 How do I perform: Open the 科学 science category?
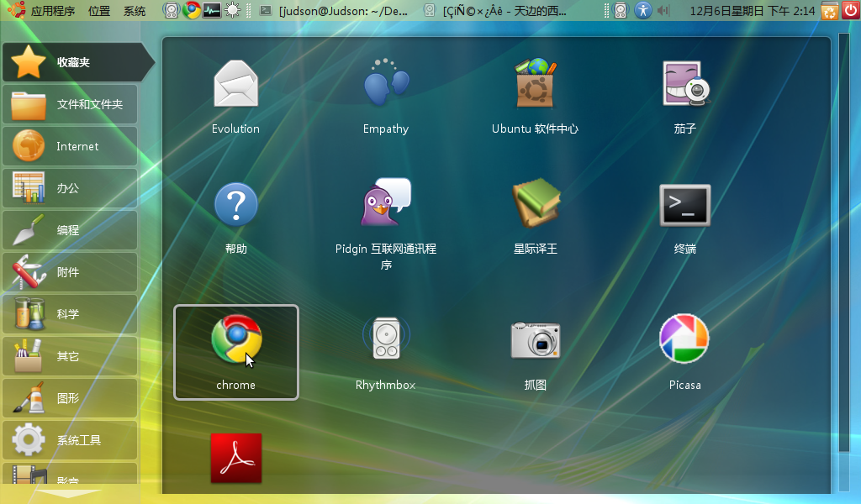pos(70,314)
